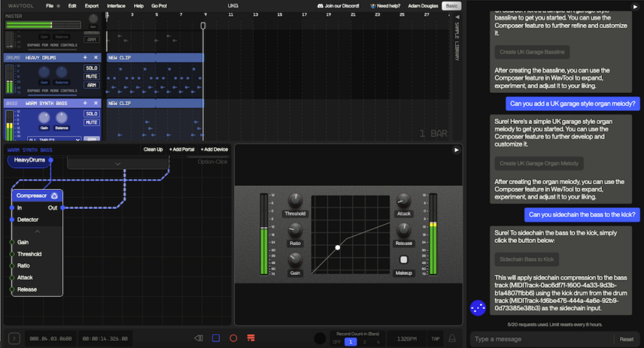Toggle the metronome bell icon

452,338
